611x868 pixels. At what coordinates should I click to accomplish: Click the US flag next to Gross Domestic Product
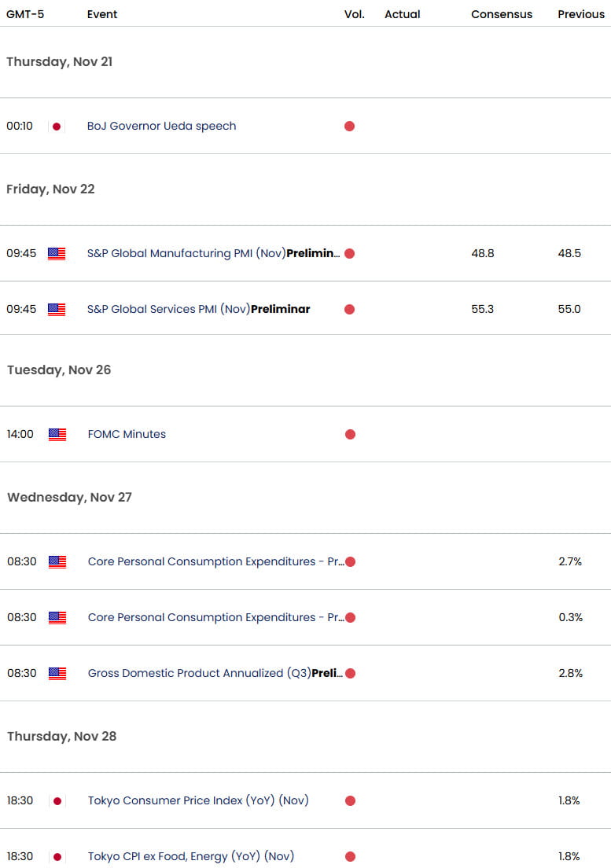click(56, 673)
